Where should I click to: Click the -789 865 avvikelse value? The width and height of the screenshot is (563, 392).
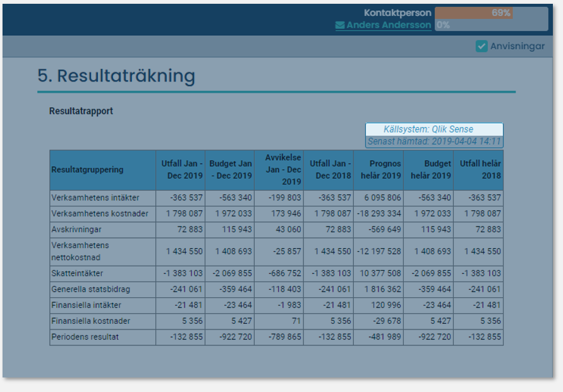point(285,337)
